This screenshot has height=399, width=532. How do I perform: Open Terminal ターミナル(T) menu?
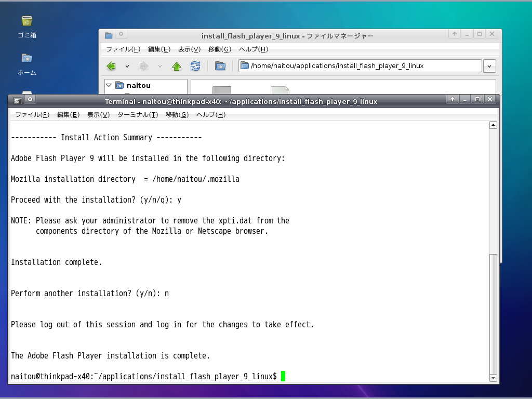click(138, 115)
